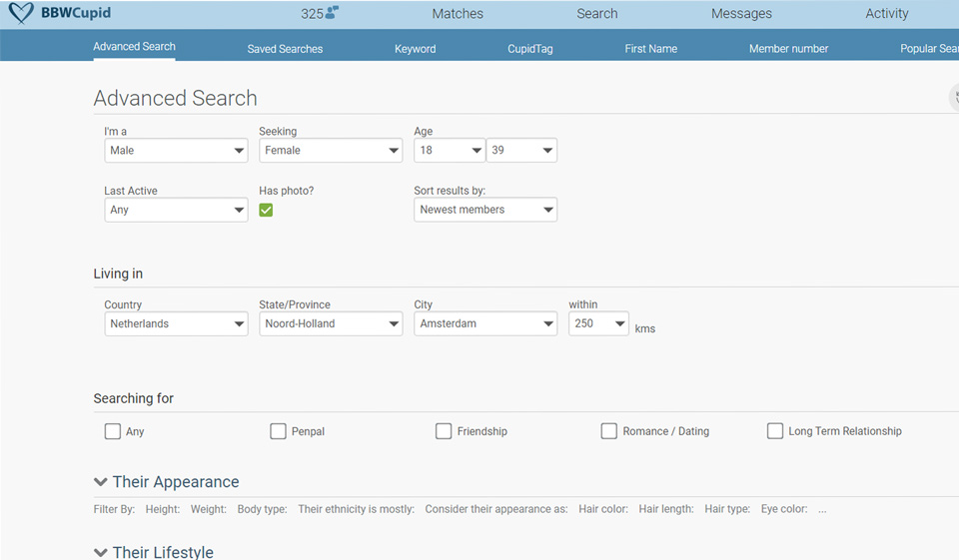The width and height of the screenshot is (959, 560).
Task: Go to the Matches menu item
Action: [458, 14]
